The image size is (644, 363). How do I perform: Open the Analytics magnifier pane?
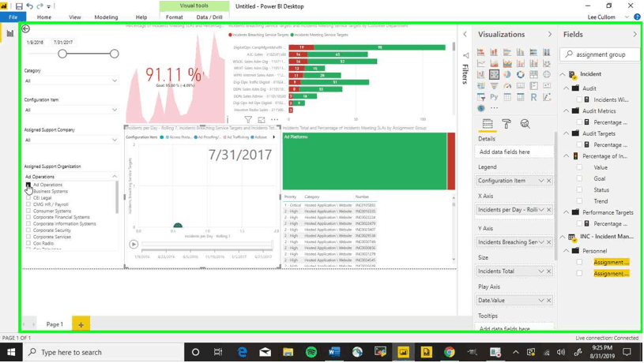tap(525, 124)
